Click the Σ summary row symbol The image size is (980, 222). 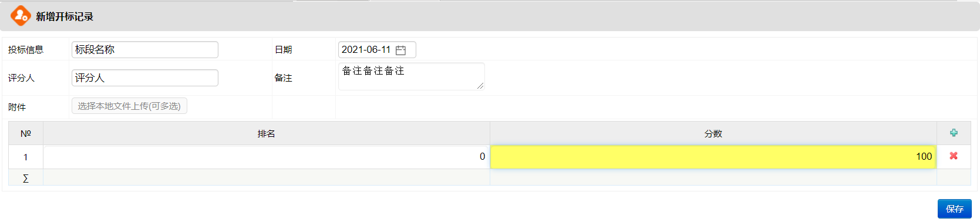tap(25, 178)
